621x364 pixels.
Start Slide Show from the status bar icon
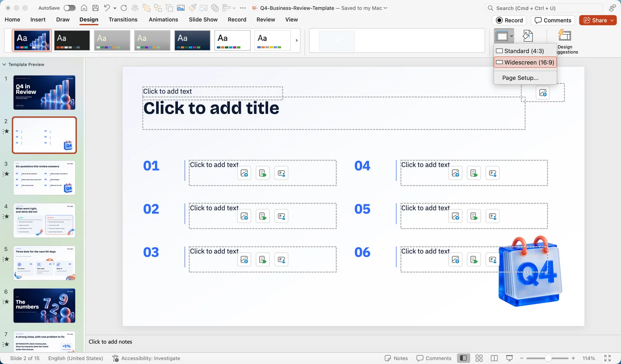click(x=510, y=358)
